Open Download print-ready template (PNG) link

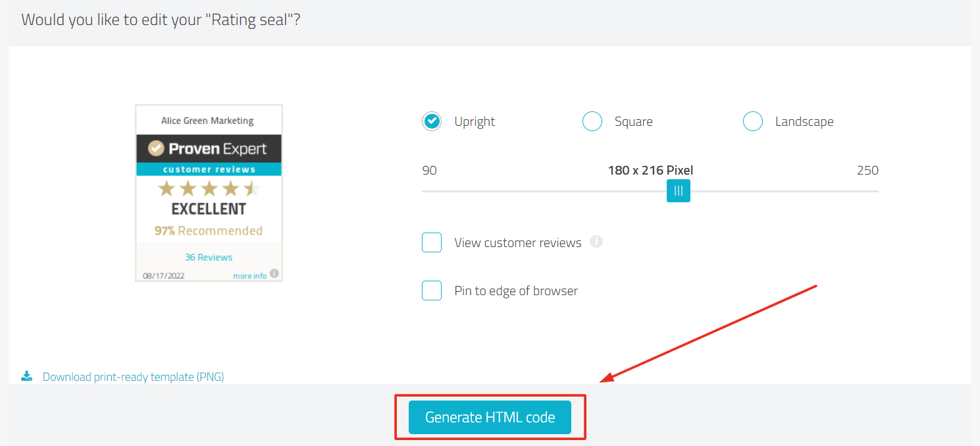(x=134, y=377)
